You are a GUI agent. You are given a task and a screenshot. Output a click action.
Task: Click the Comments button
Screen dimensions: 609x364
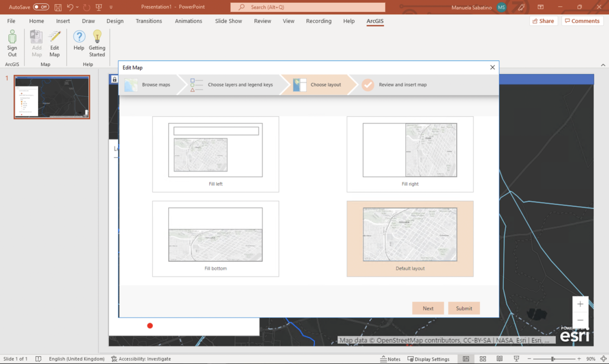tap(582, 21)
